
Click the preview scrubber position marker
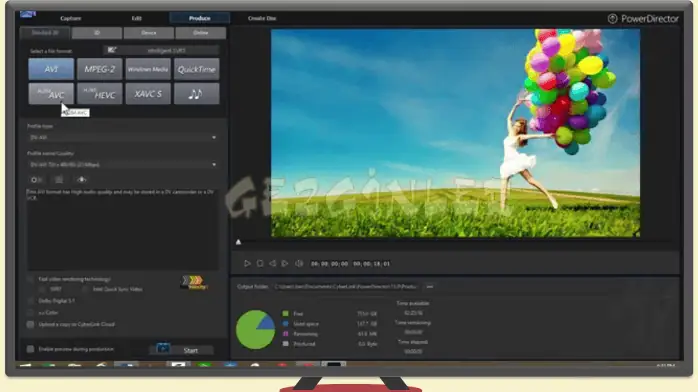tap(238, 242)
